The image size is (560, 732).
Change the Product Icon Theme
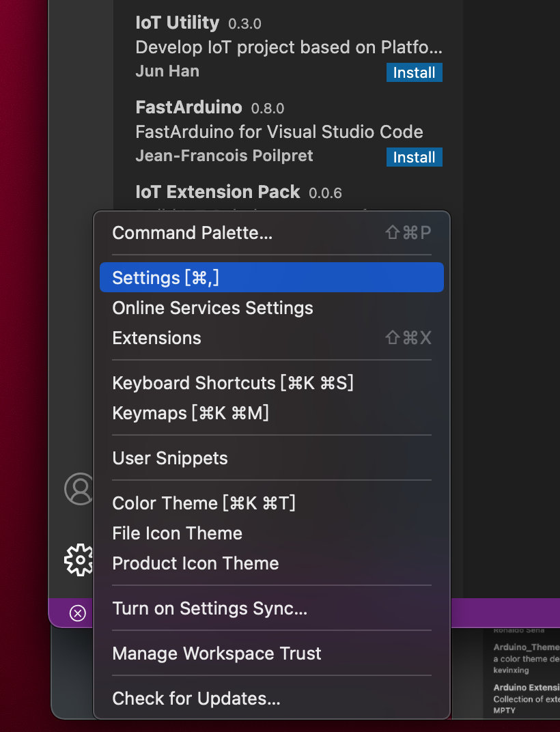(195, 563)
